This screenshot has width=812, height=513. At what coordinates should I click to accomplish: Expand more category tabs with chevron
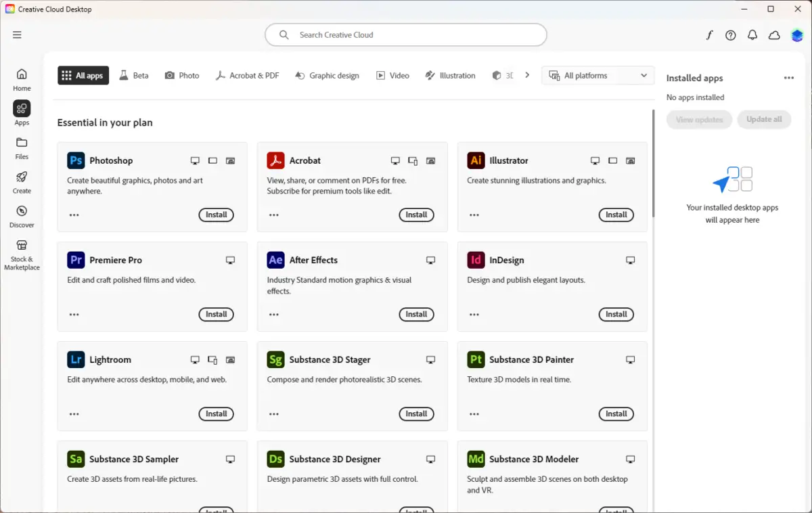coord(527,75)
